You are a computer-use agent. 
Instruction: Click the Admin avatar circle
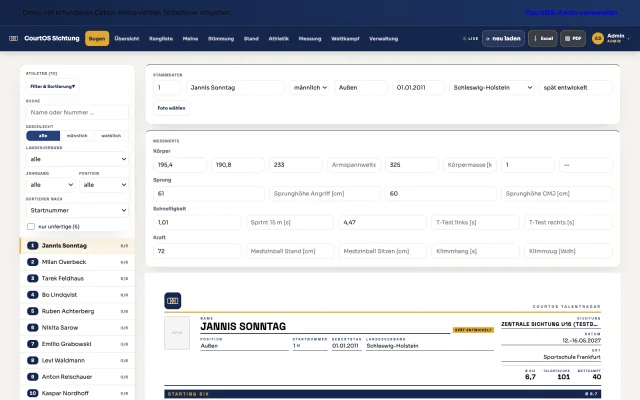(598, 38)
